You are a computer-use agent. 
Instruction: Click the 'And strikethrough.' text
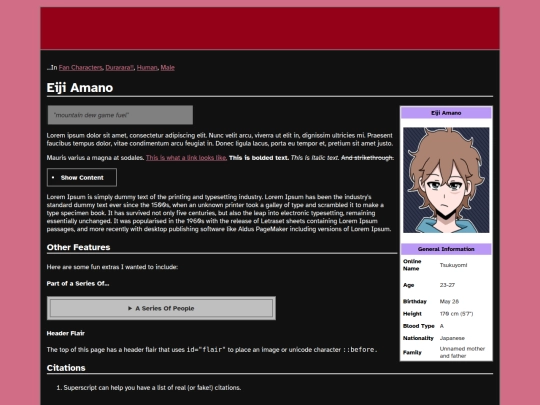click(367, 158)
